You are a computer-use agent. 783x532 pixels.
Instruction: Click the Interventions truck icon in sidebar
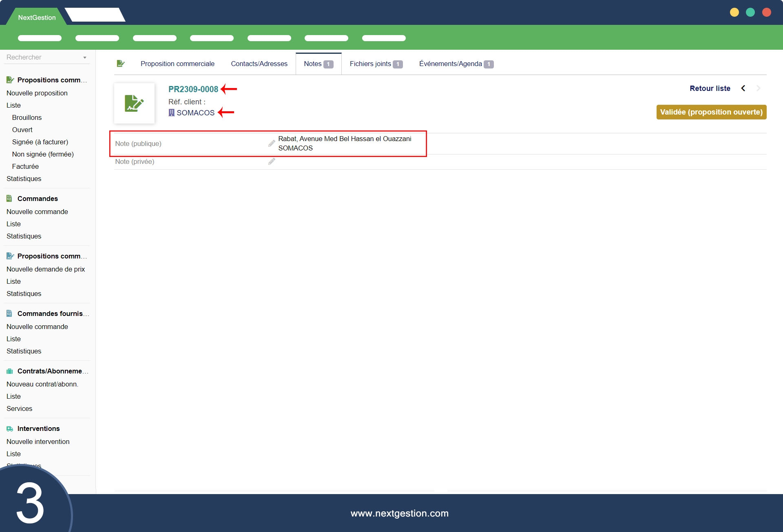pyautogui.click(x=9, y=428)
